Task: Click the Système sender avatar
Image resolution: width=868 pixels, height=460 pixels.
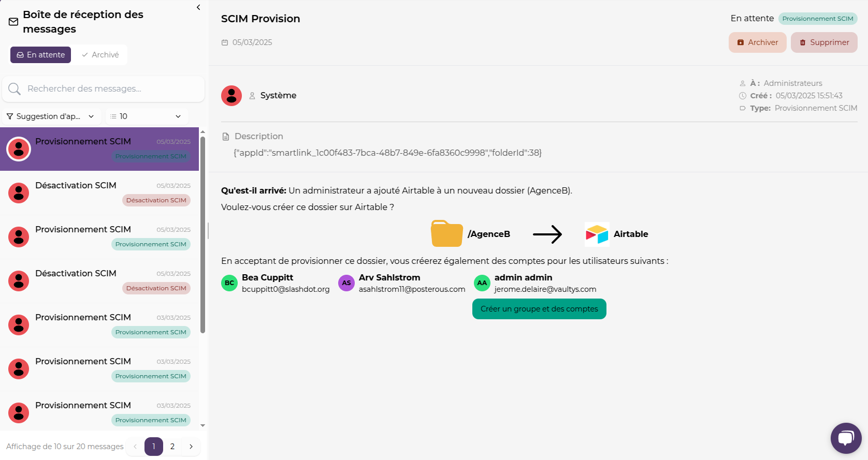Action: [x=232, y=96]
